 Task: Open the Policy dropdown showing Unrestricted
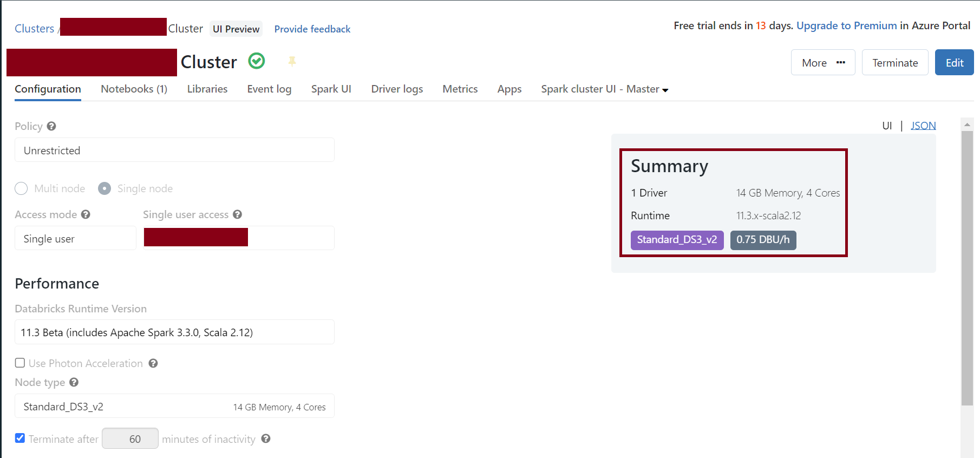(174, 150)
